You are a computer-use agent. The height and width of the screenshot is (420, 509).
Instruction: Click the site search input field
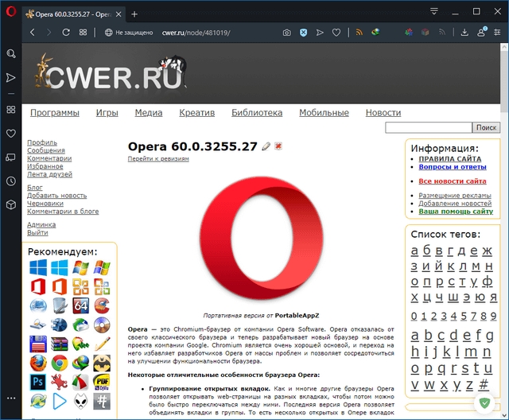(428, 127)
